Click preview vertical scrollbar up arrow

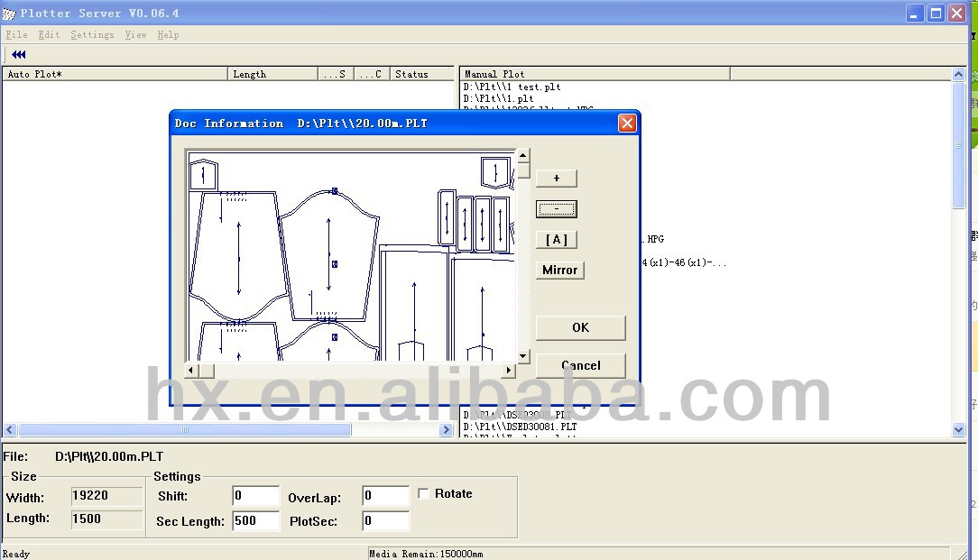[523, 155]
